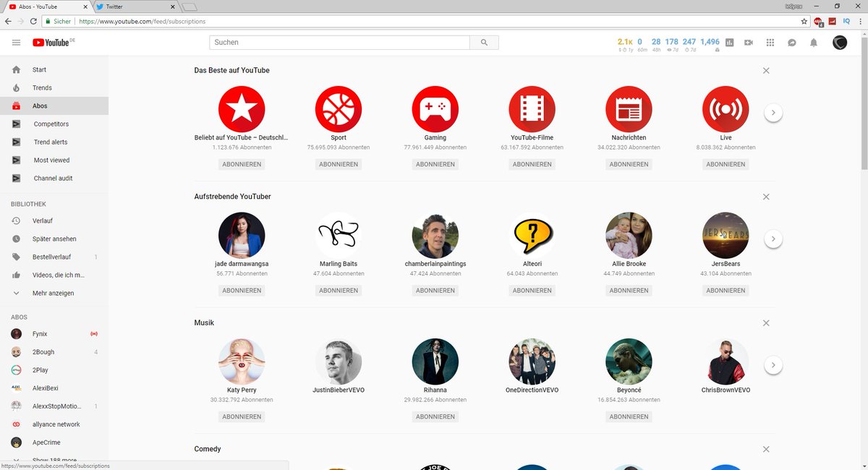Open Competitors in sidebar
This screenshot has width=868, height=470.
pos(54,124)
